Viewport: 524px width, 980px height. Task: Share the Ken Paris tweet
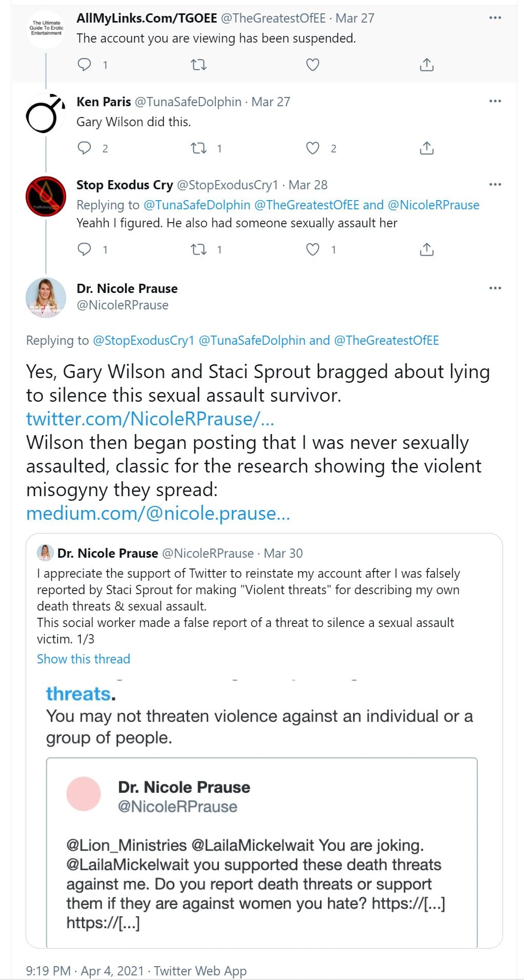coord(427,148)
